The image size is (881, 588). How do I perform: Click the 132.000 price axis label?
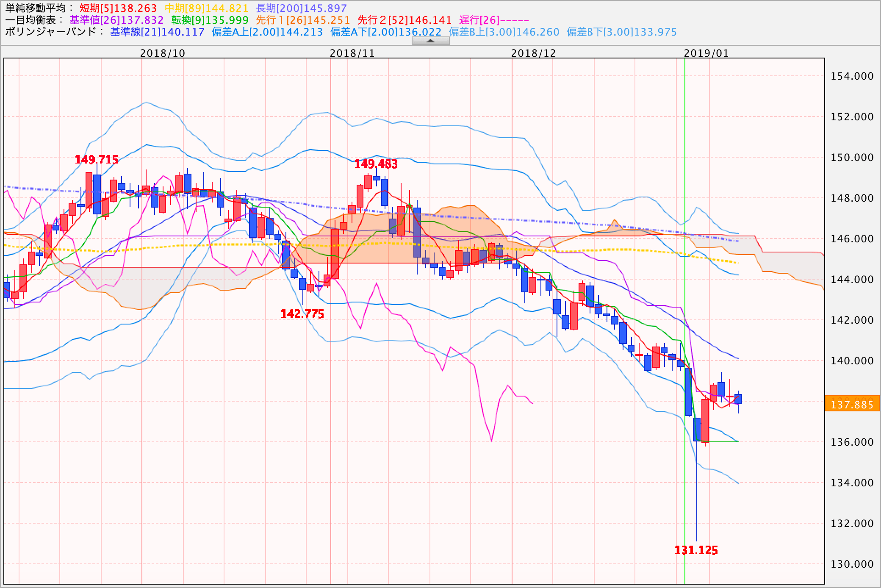pos(852,524)
